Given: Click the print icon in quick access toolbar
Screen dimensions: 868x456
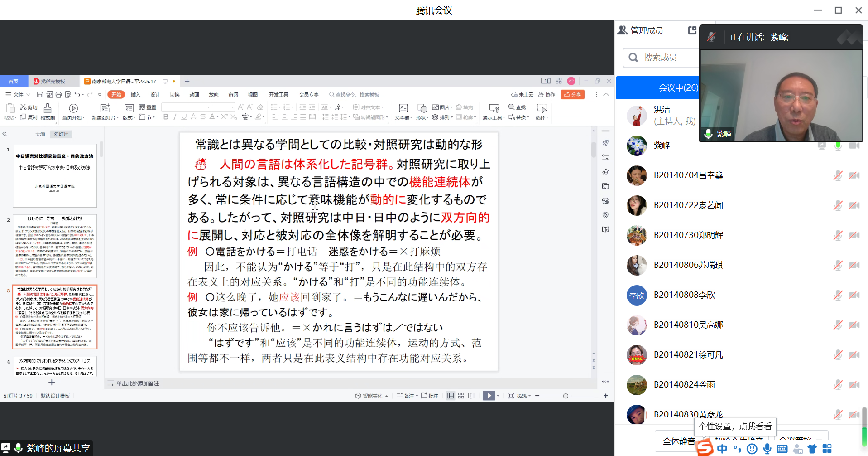Looking at the screenshot, I should (58, 95).
